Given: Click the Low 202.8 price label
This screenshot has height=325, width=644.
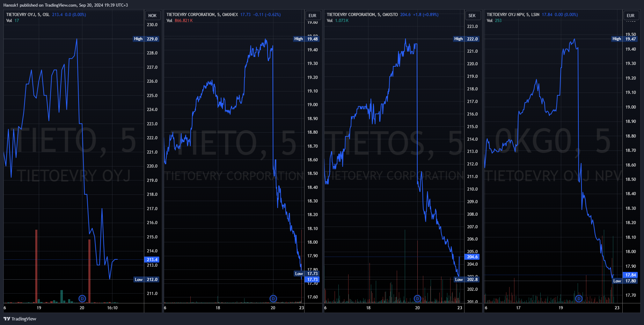Looking at the screenshot, I should tap(467, 280).
